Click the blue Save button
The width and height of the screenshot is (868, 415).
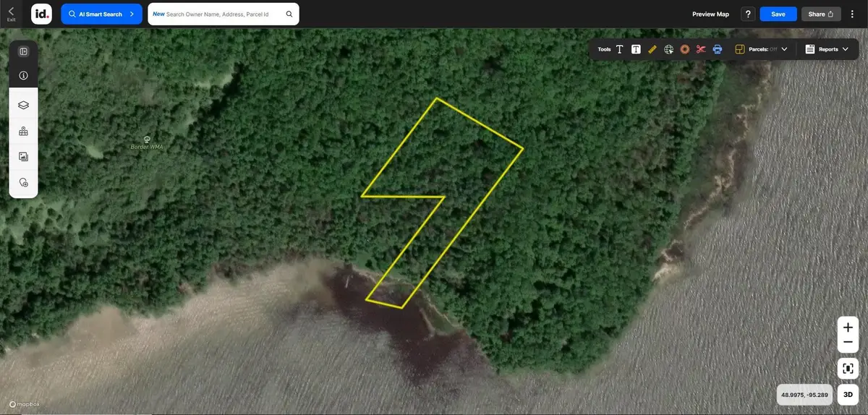click(778, 14)
